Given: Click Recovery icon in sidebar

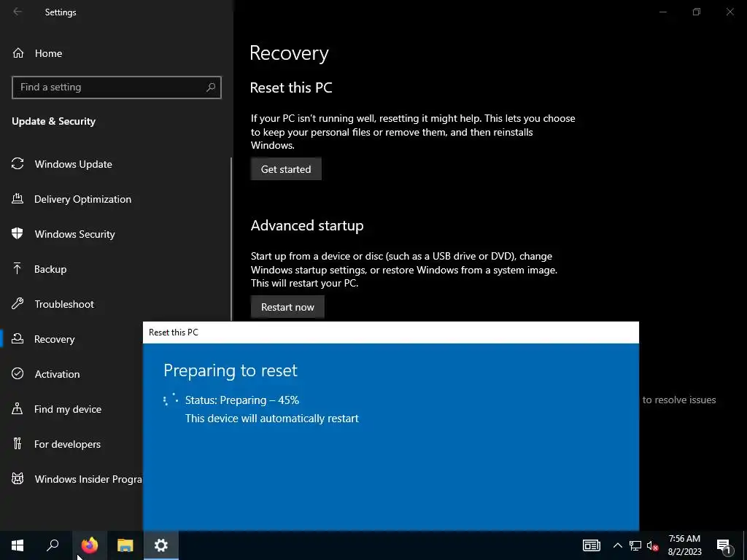Looking at the screenshot, I should [18, 338].
